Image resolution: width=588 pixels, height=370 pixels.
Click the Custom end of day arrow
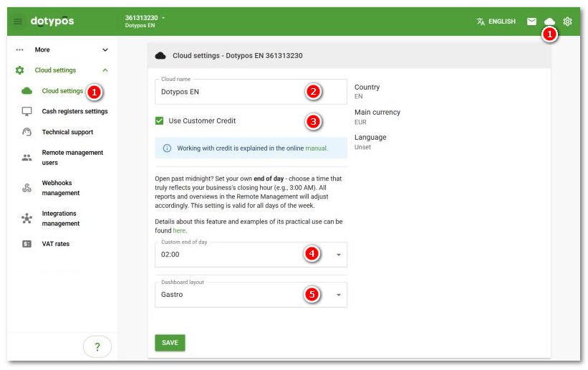[339, 255]
